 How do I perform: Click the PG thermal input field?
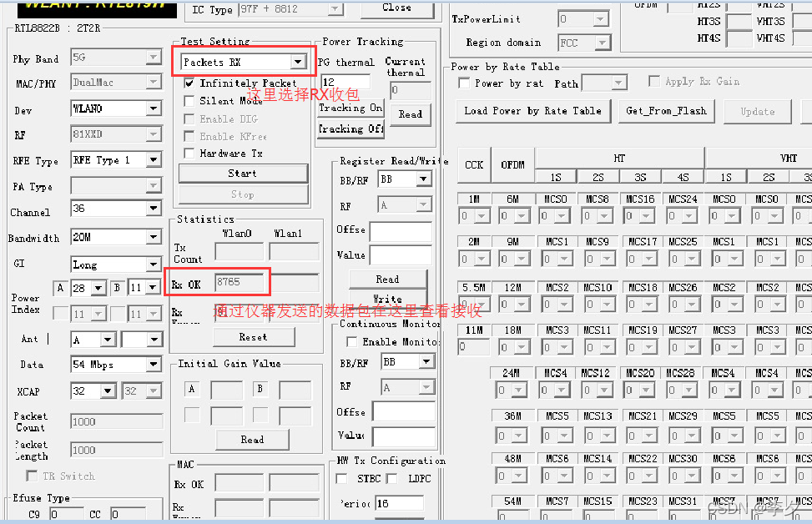[x=346, y=82]
